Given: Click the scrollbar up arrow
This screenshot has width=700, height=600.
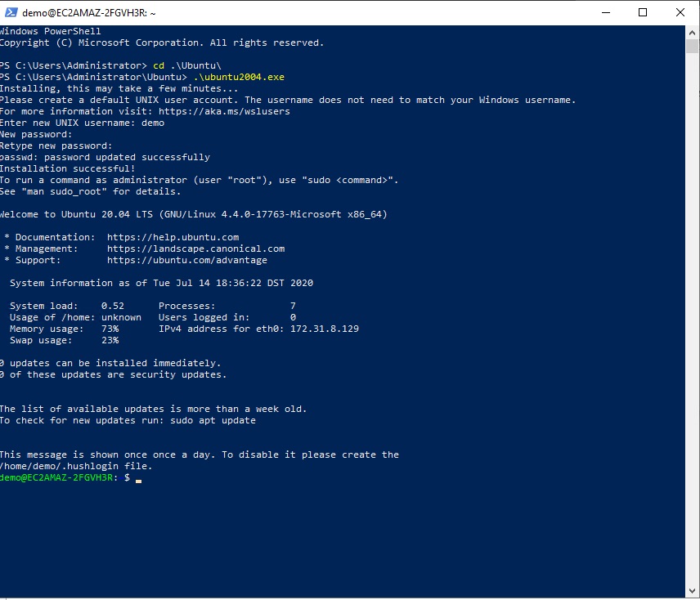Looking at the screenshot, I should click(691, 31).
